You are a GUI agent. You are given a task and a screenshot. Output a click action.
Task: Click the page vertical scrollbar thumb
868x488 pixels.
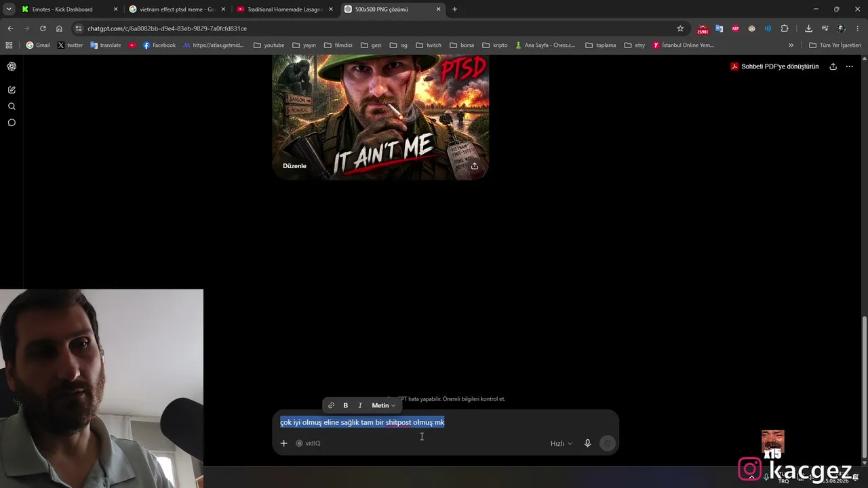click(x=863, y=387)
